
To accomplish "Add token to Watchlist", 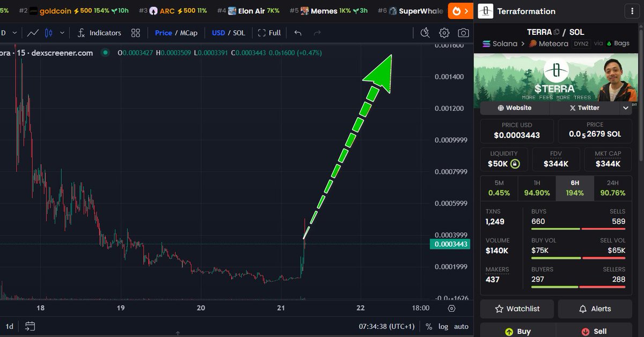I will pyautogui.click(x=517, y=309).
